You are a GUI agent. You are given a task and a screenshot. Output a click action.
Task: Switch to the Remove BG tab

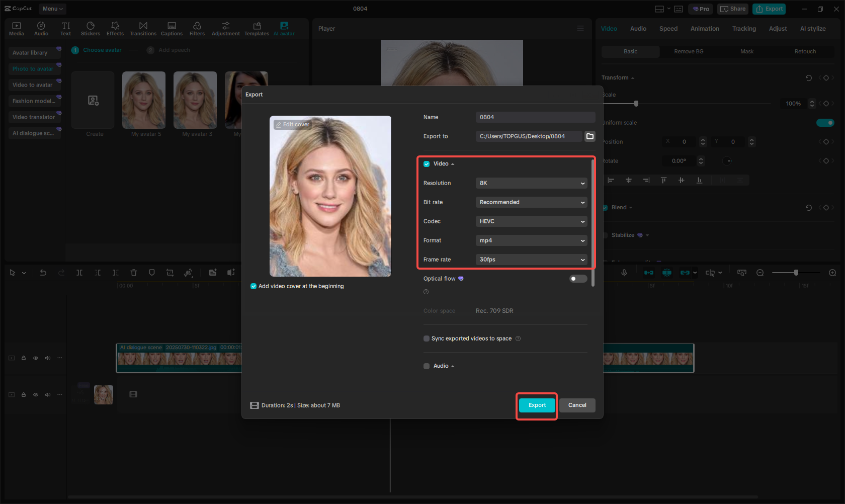point(688,51)
